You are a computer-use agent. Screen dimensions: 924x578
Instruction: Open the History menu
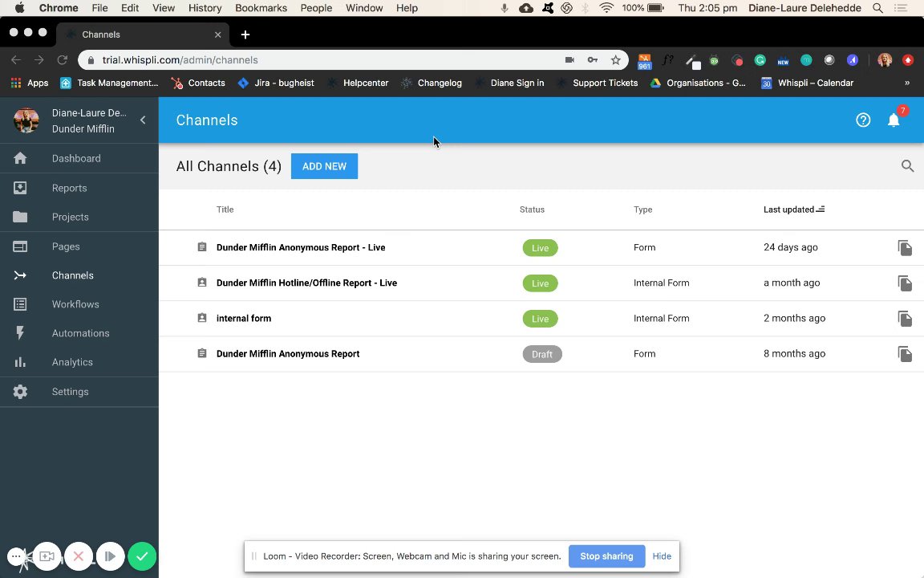[x=205, y=8]
